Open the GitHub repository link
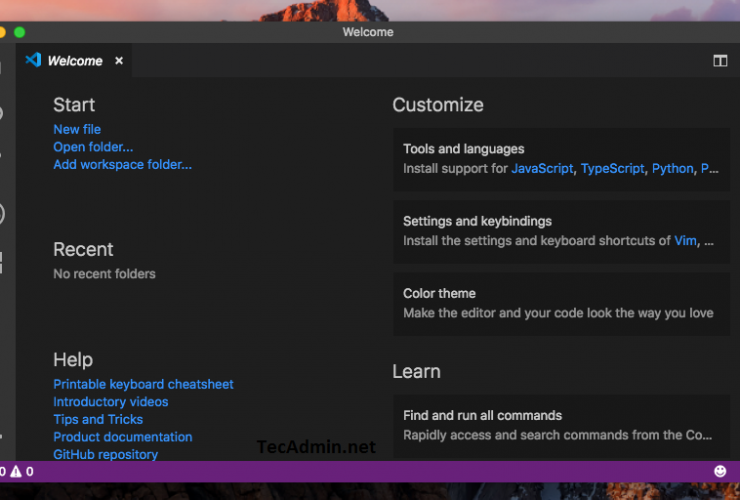 105,454
